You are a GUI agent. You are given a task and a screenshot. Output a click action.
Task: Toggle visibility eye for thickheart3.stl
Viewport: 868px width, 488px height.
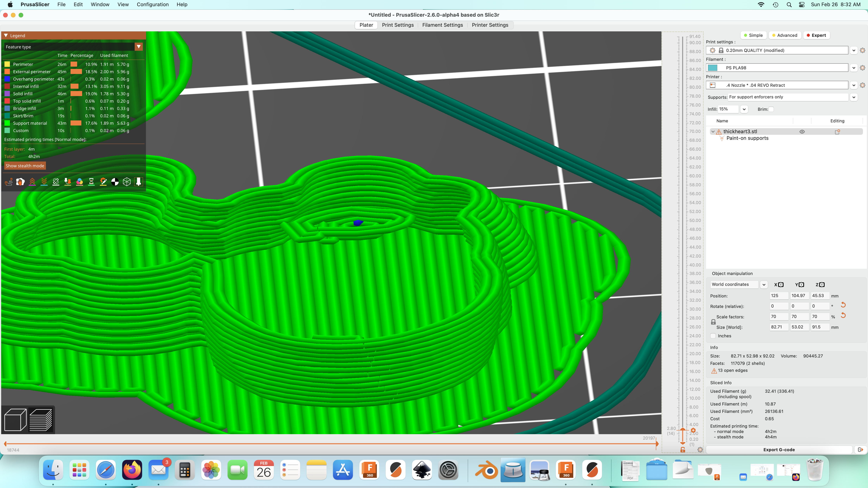pyautogui.click(x=802, y=132)
